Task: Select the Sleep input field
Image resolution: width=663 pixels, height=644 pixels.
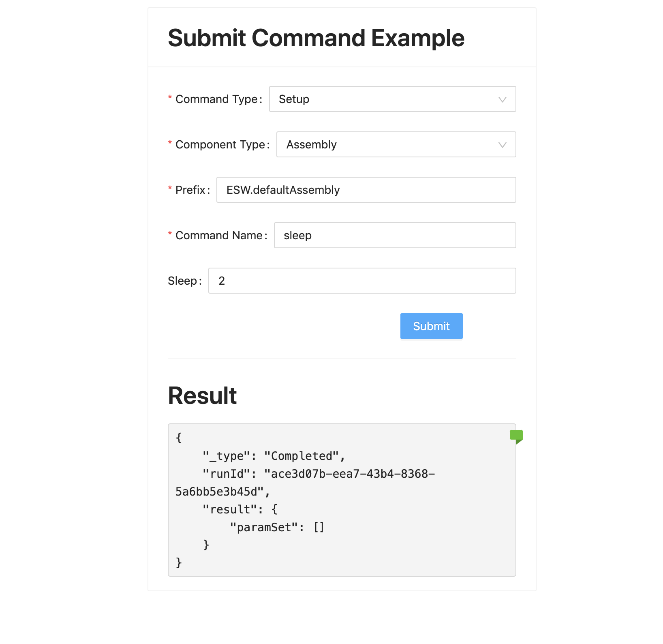Action: pyautogui.click(x=362, y=281)
